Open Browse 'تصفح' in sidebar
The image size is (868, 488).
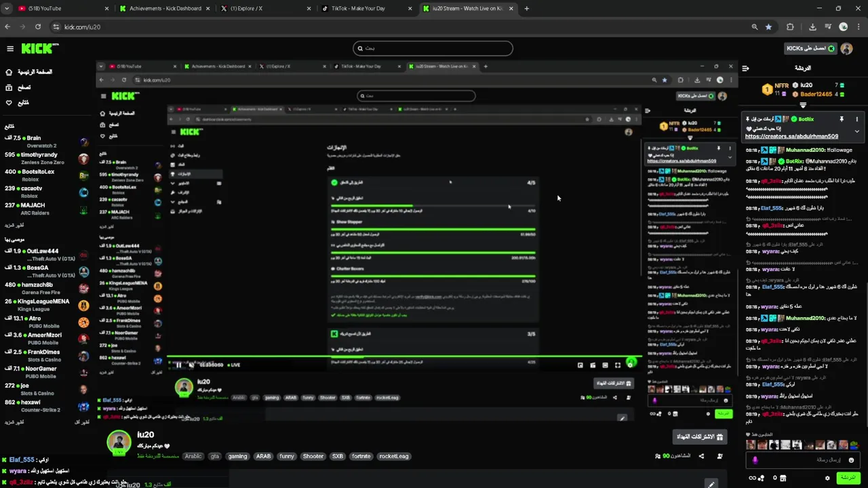(x=18, y=87)
